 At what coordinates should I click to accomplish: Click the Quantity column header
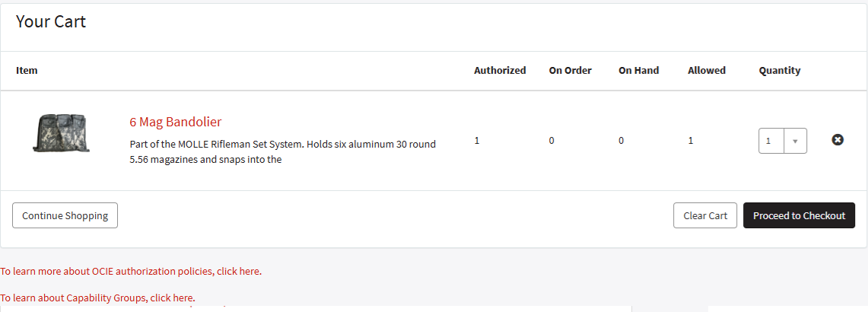point(780,71)
